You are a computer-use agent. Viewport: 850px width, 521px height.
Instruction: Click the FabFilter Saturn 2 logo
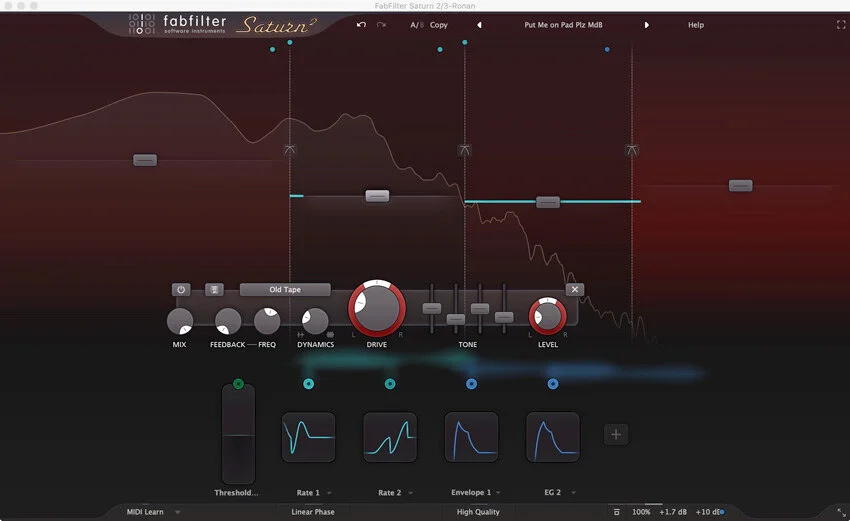222,24
